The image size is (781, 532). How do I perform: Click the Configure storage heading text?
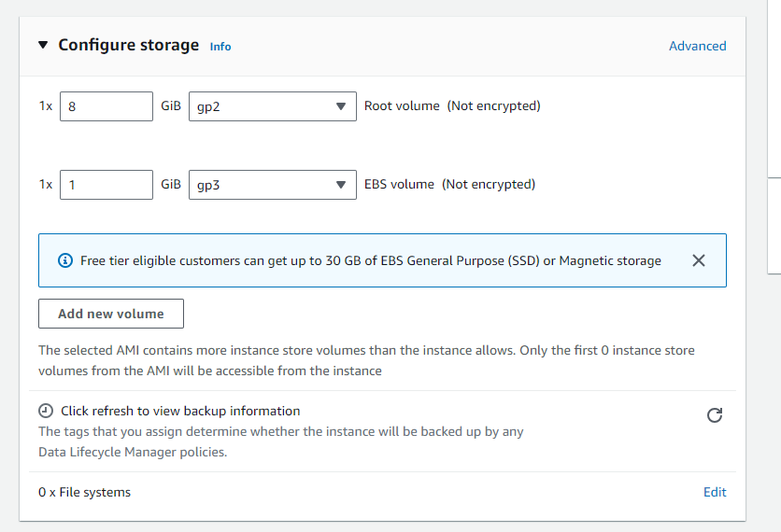pyautogui.click(x=129, y=45)
